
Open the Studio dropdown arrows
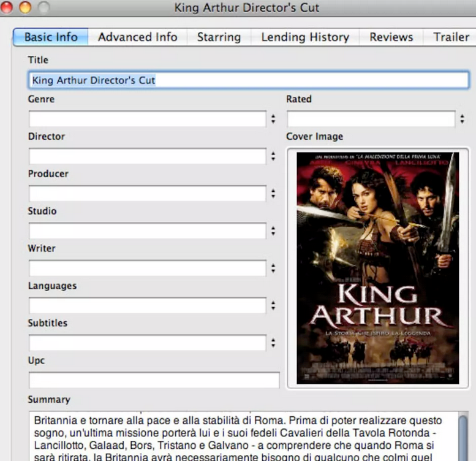pos(273,230)
